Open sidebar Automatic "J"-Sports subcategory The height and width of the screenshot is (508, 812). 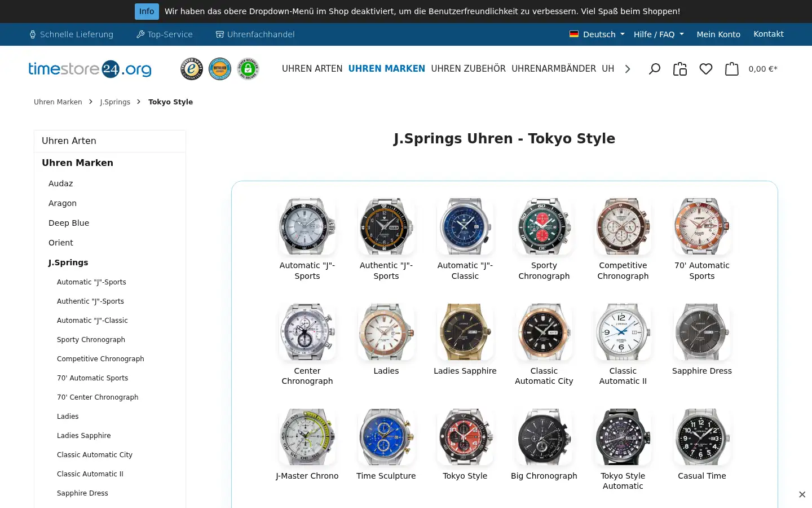point(91,282)
